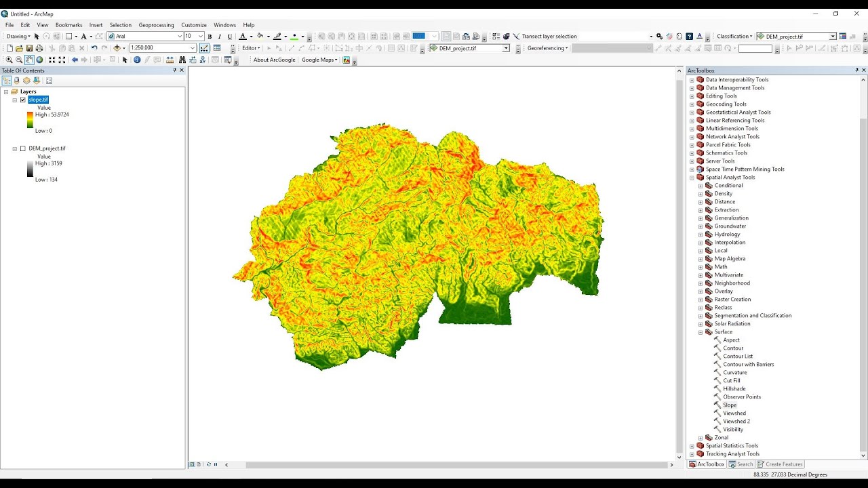Uncheck the slope.tif layer visibility
Image resolution: width=868 pixels, height=488 pixels.
tap(22, 100)
